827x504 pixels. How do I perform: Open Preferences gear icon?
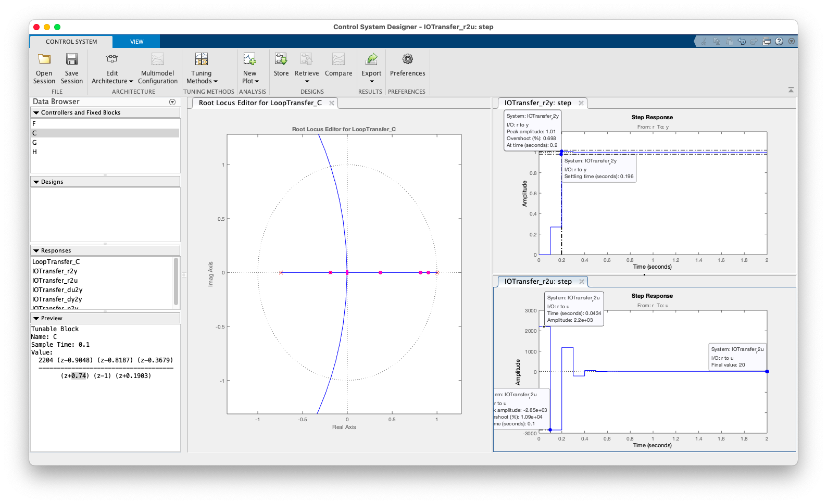click(408, 59)
